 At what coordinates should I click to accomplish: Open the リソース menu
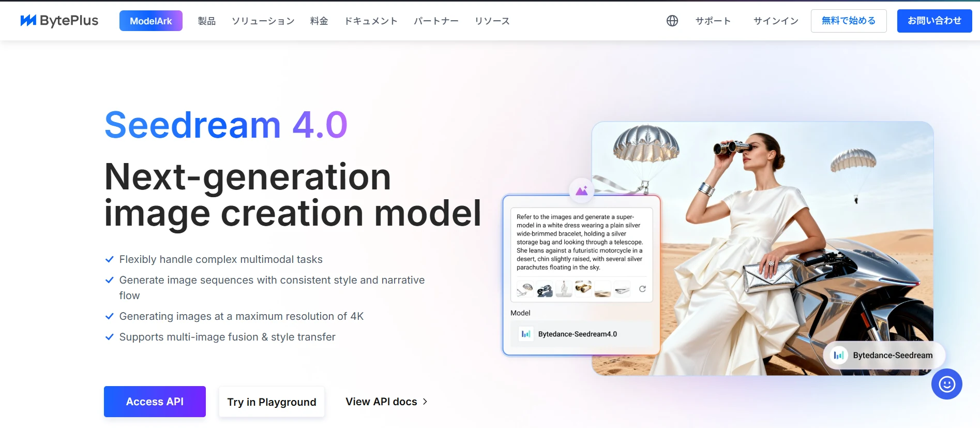click(x=492, y=21)
